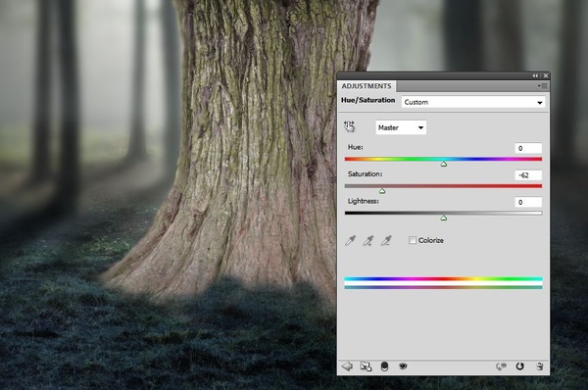This screenshot has height=390, width=588.
Task: Select the ADJUSTMENTS tab
Action: (367, 86)
